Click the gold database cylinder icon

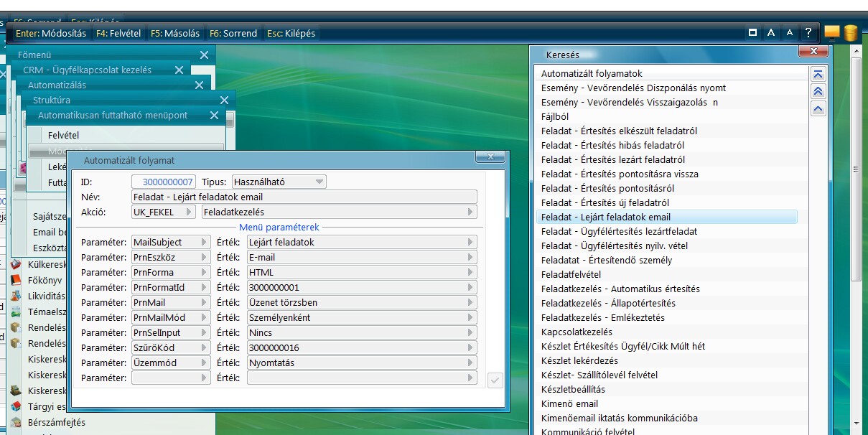coord(851,32)
